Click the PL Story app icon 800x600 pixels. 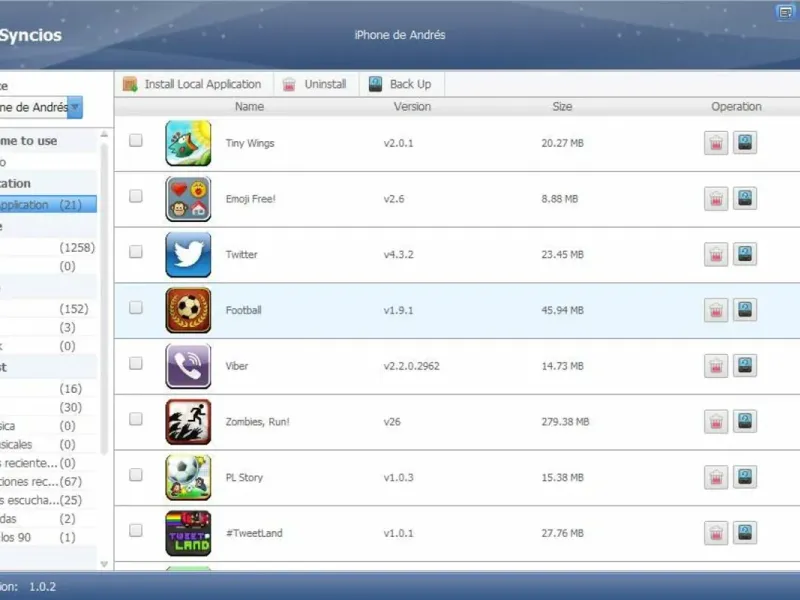tap(188, 478)
